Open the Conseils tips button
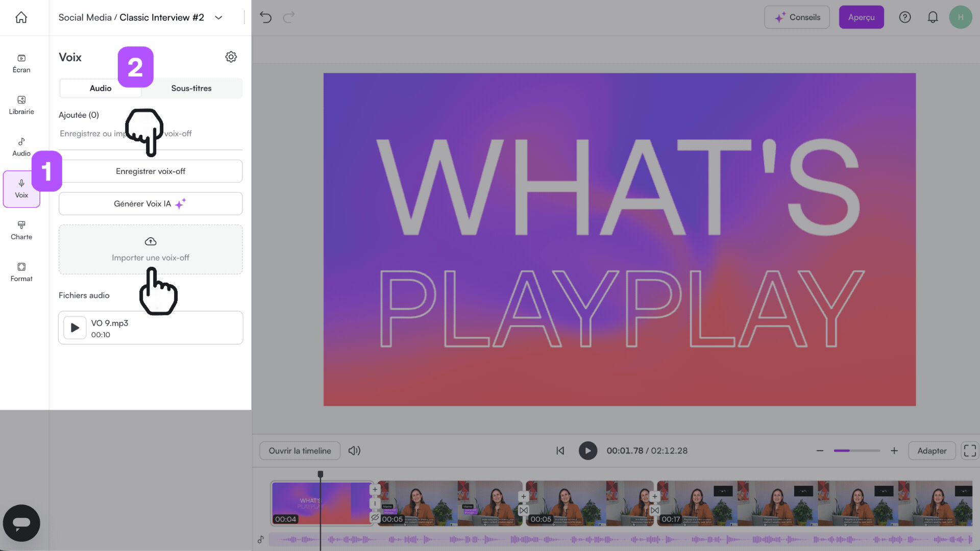Image resolution: width=980 pixels, height=551 pixels. pos(797,17)
